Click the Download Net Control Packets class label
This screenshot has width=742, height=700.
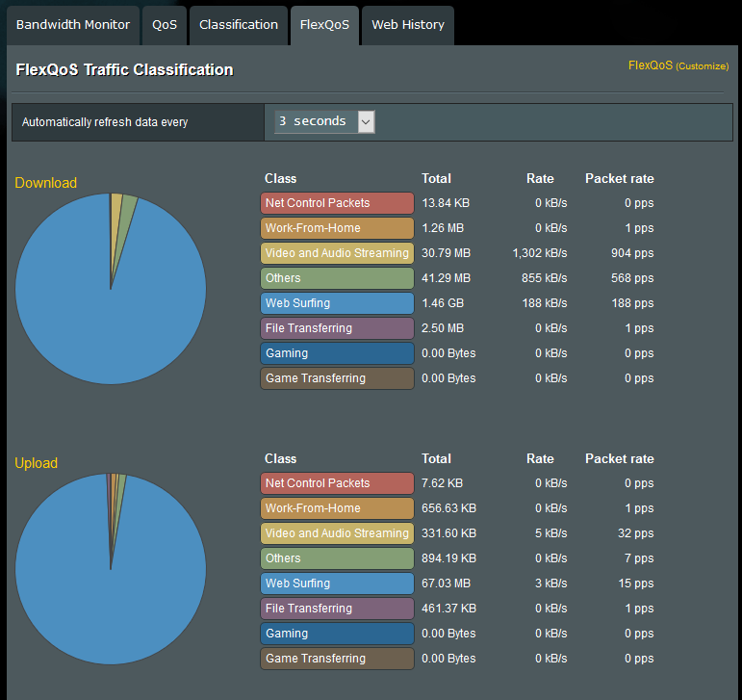[337, 203]
